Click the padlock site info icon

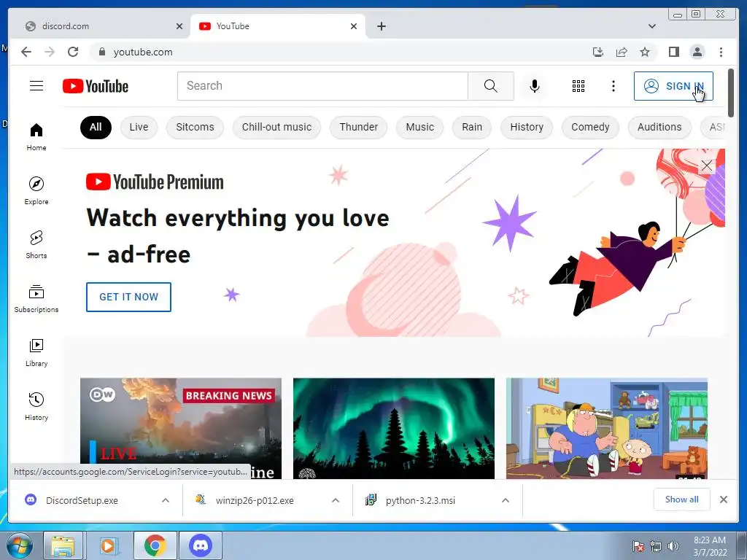coord(101,52)
